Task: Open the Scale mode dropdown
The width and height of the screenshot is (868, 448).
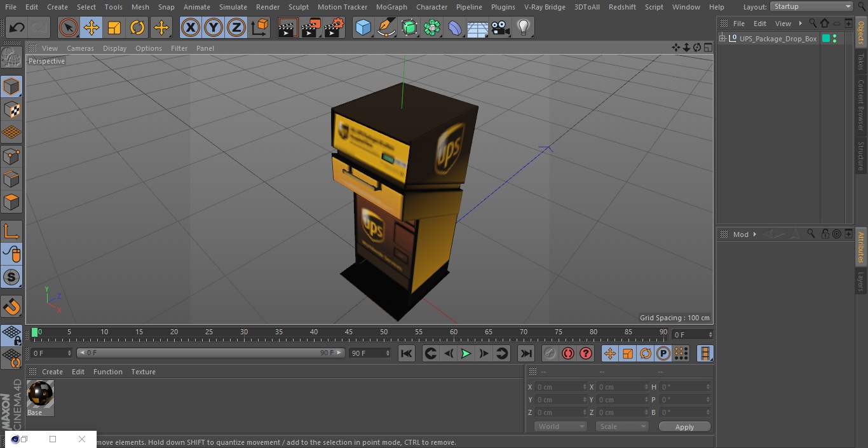Action: tap(622, 426)
